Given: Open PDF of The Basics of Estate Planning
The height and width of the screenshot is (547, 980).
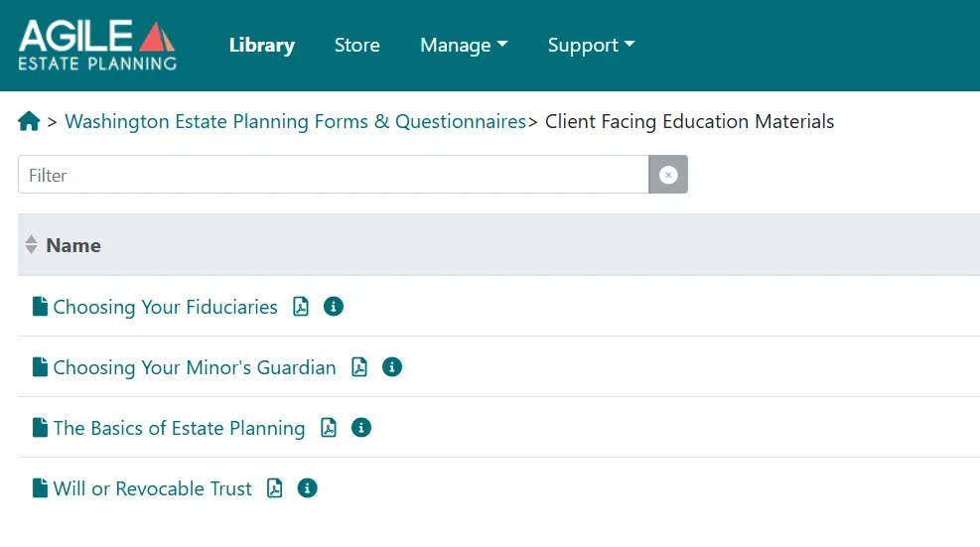Looking at the screenshot, I should click(329, 428).
